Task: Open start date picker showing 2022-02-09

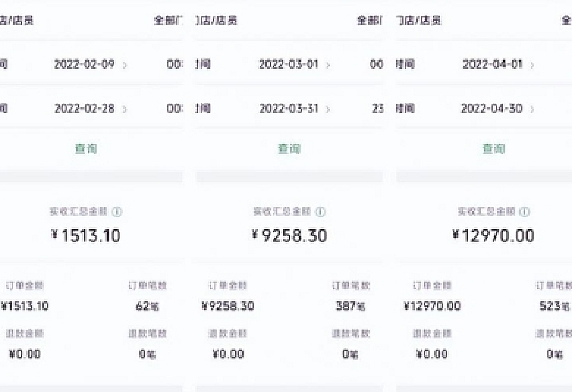Action: coord(84,65)
